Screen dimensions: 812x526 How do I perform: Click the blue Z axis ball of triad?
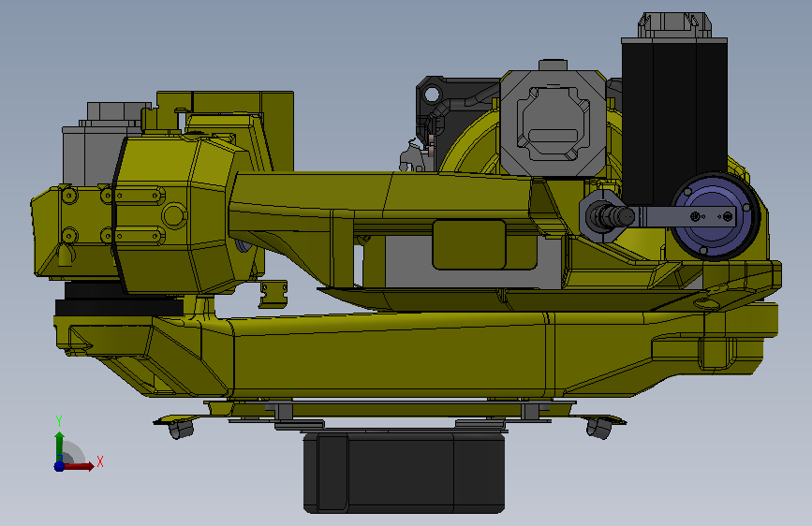click(59, 466)
